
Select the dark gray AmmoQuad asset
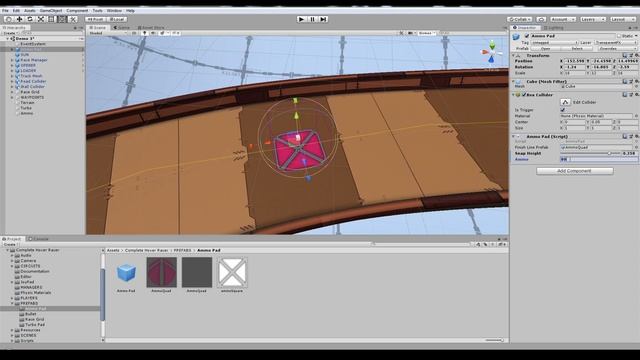197,272
